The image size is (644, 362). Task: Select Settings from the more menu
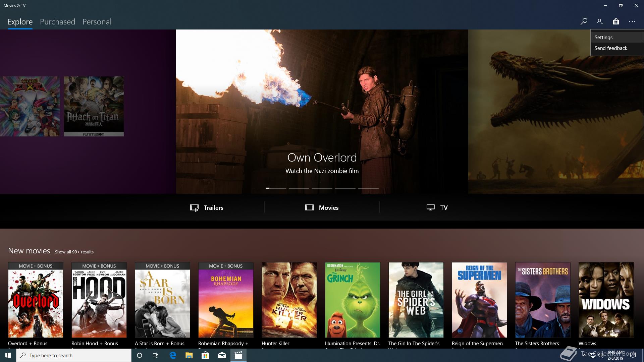pyautogui.click(x=617, y=38)
